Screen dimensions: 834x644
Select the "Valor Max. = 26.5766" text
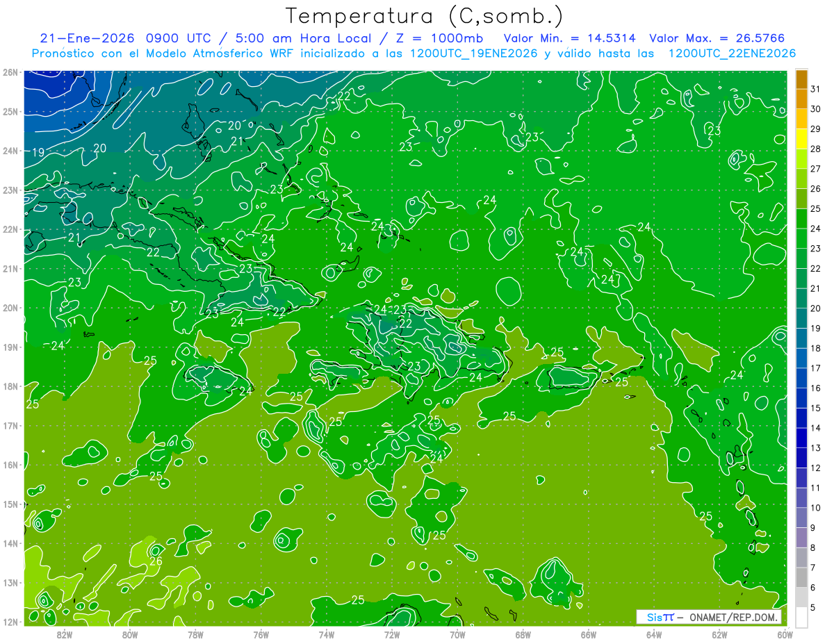(x=717, y=38)
